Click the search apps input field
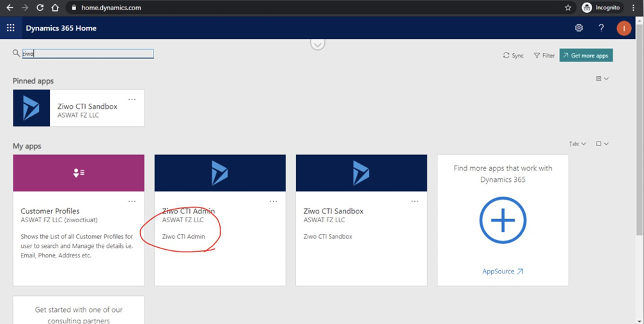Image resolution: width=644 pixels, height=324 pixels. [x=88, y=53]
